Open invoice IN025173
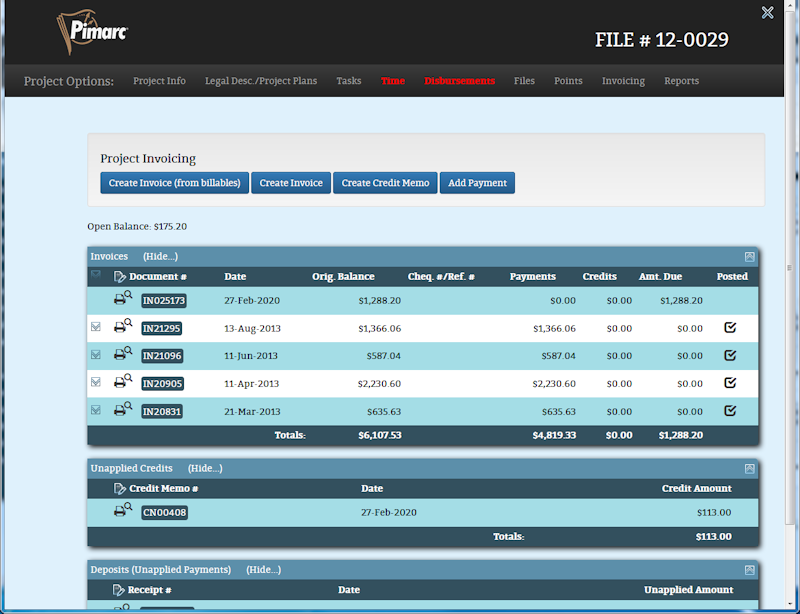The image size is (800, 614). click(164, 301)
